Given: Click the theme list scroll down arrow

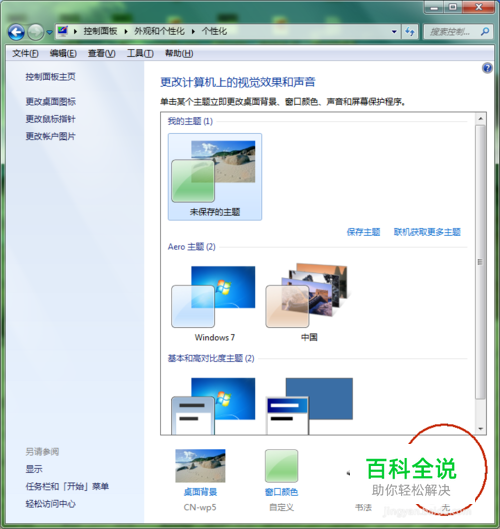Looking at the screenshot, I should [480, 429].
